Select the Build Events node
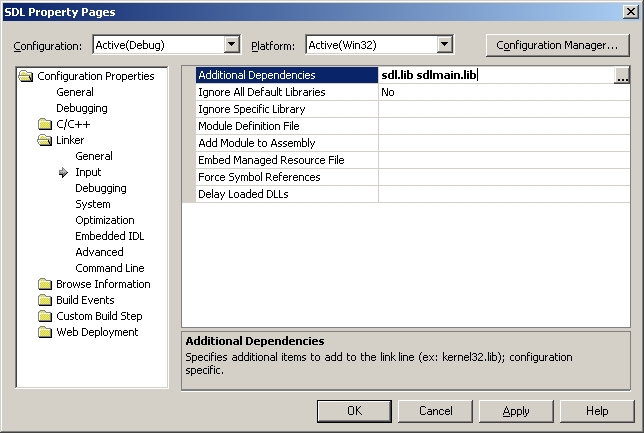 click(x=85, y=300)
